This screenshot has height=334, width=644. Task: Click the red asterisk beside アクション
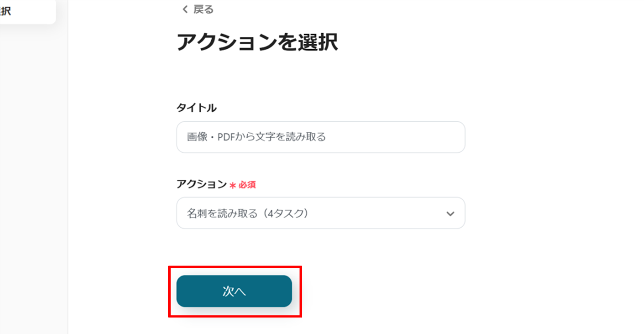click(232, 185)
